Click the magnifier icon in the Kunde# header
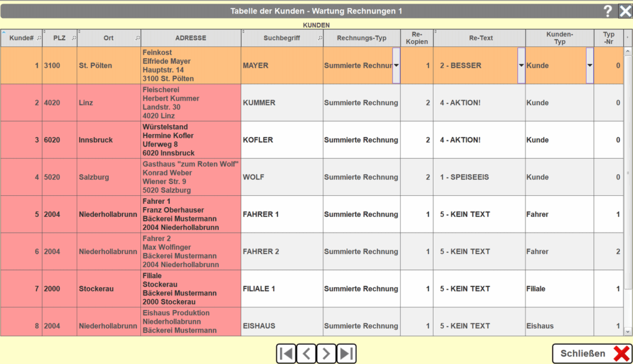This screenshot has width=633, height=364. click(x=39, y=38)
